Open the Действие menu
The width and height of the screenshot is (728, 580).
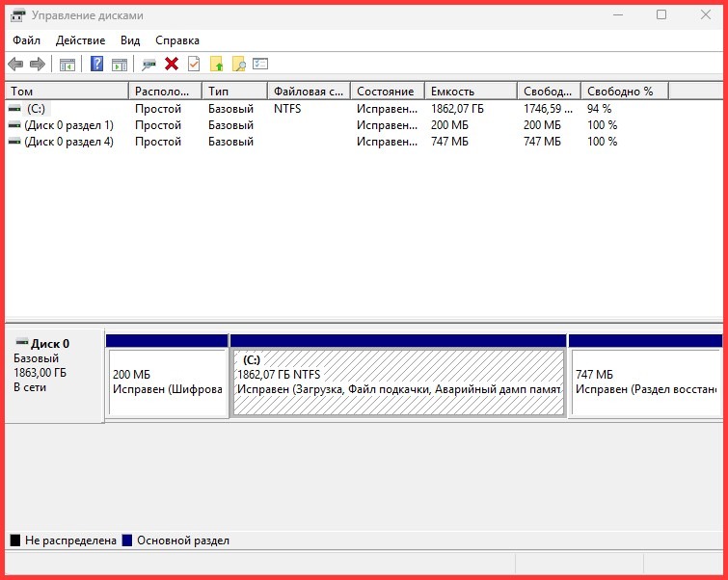81,40
